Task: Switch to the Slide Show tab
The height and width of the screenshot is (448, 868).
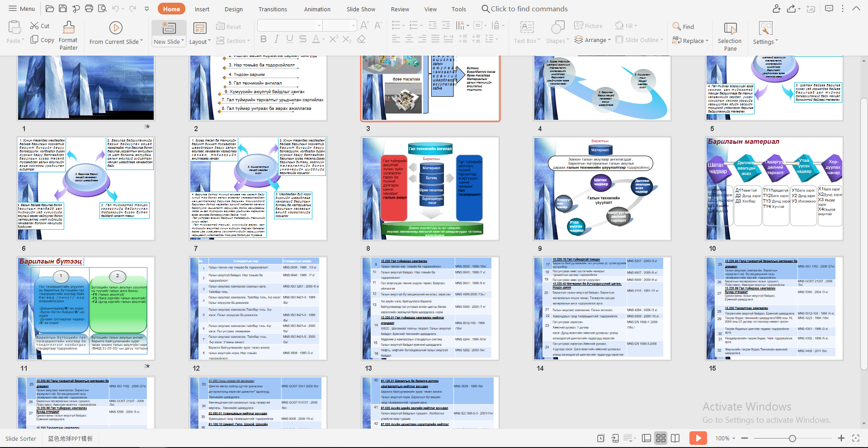Action: [360, 9]
